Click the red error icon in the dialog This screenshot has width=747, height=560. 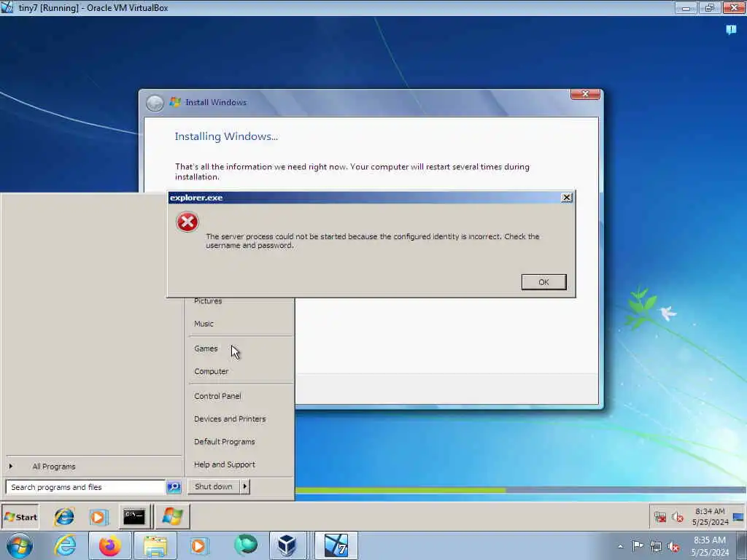(187, 222)
